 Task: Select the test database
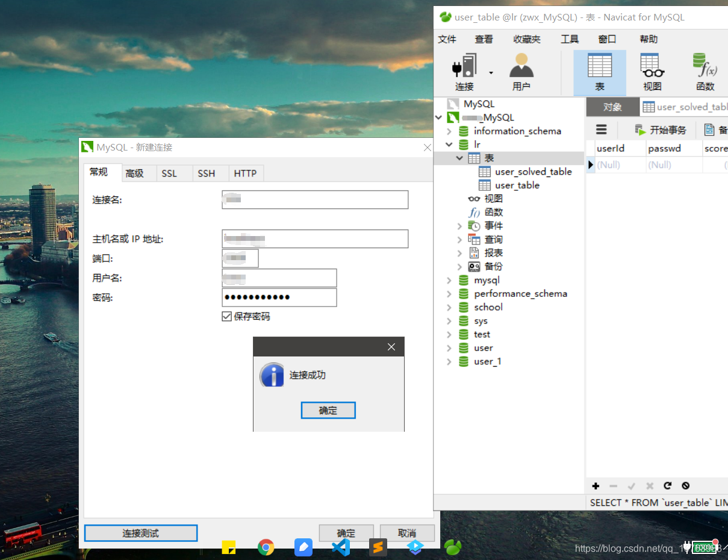(x=482, y=334)
